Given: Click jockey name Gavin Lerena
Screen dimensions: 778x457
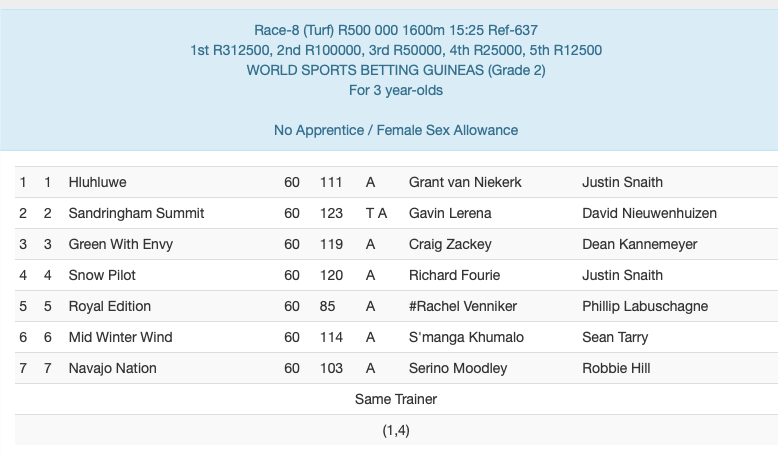Looking at the screenshot, I should coord(452,213).
